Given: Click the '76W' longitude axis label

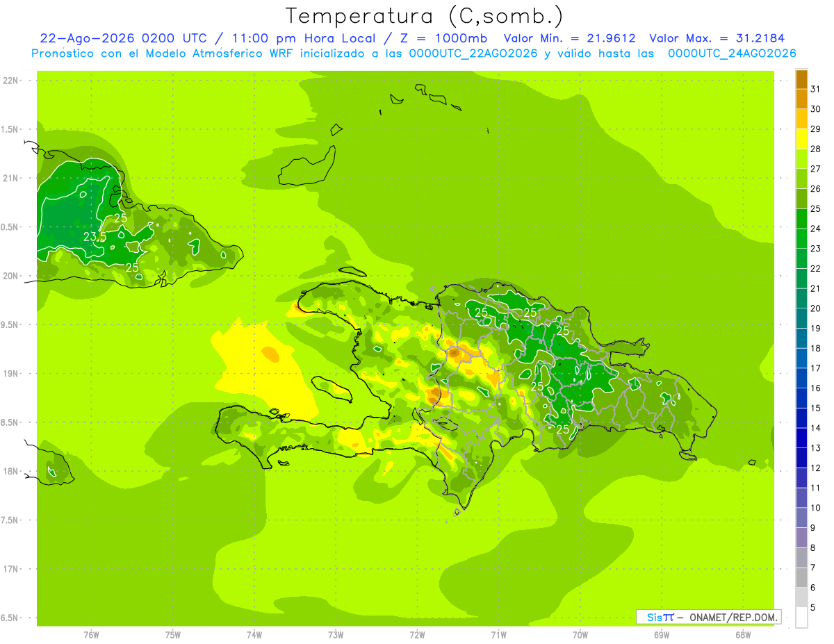Looking at the screenshot, I should (x=91, y=635).
